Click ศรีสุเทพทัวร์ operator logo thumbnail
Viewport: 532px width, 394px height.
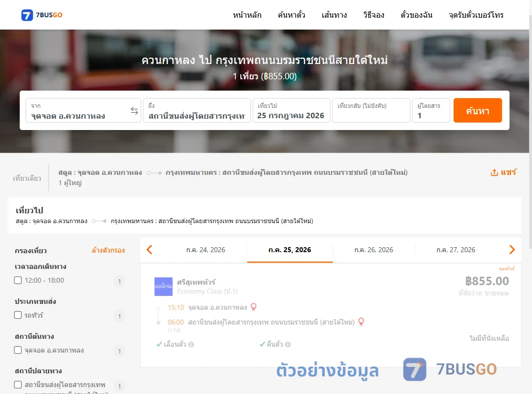coord(164,287)
